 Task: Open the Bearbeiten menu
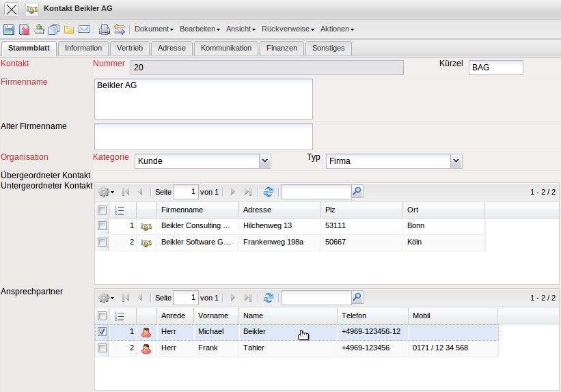200,29
